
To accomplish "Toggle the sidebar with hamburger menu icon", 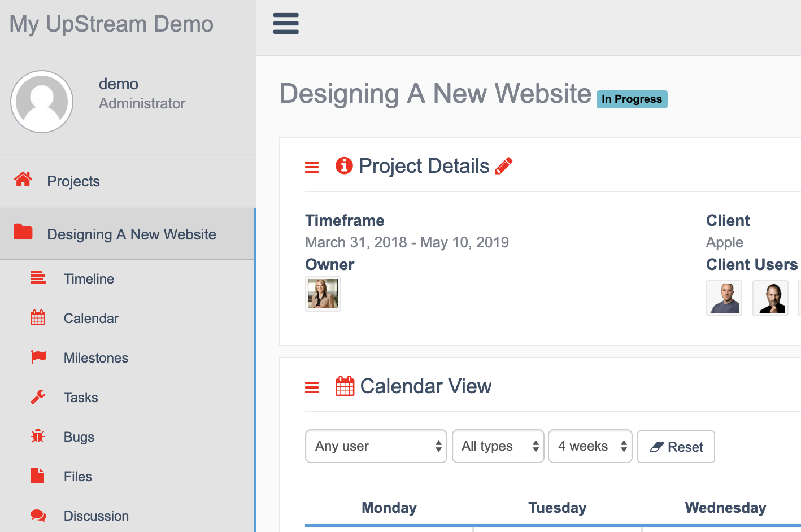I will [x=286, y=24].
